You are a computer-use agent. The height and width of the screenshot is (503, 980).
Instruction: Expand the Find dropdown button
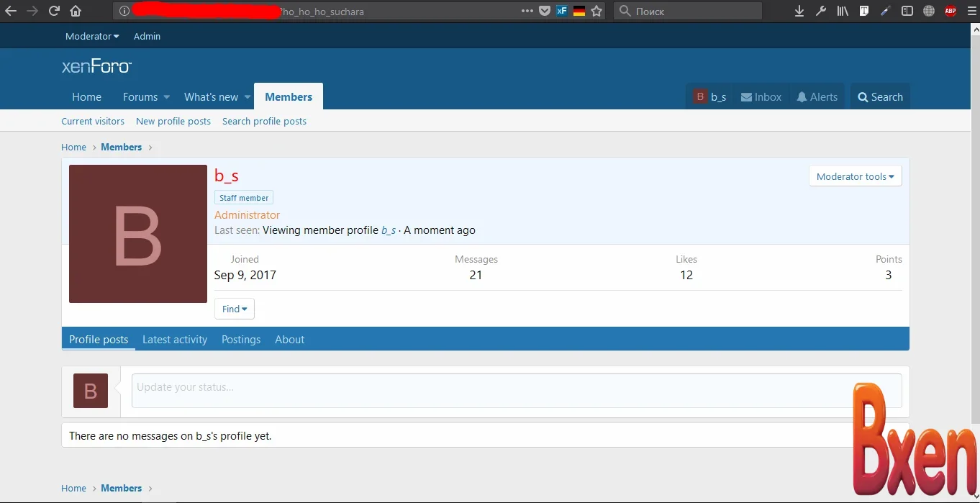click(x=234, y=309)
